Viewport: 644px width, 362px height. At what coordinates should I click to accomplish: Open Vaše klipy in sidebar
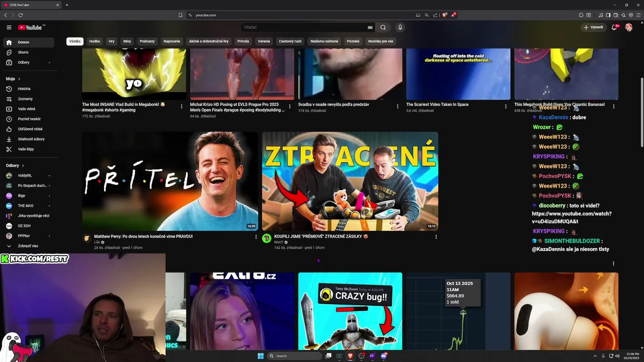(x=28, y=149)
